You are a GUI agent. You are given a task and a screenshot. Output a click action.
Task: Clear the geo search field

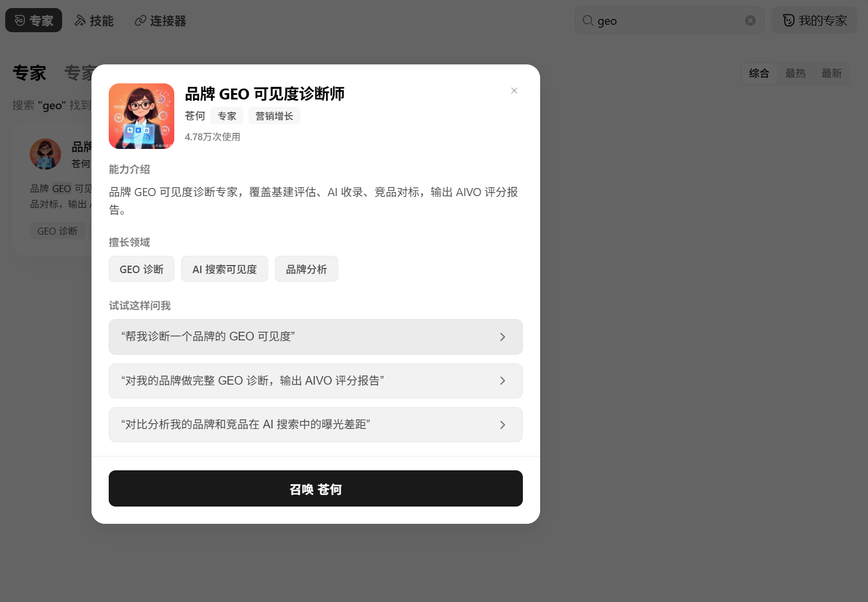[x=750, y=21]
